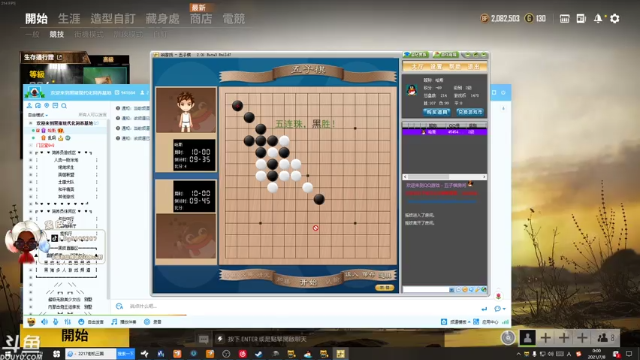Click the QQ penguin avatar in Gomoku

coord(412,90)
